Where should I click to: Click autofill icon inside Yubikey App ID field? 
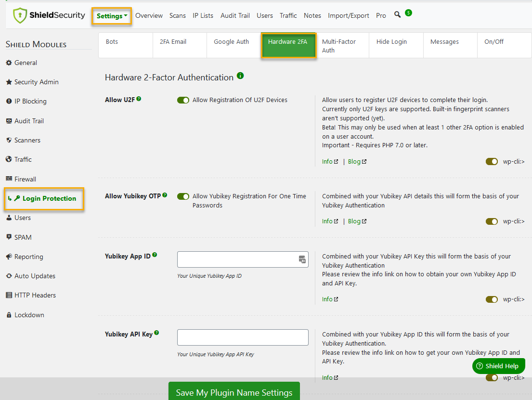pos(302,259)
